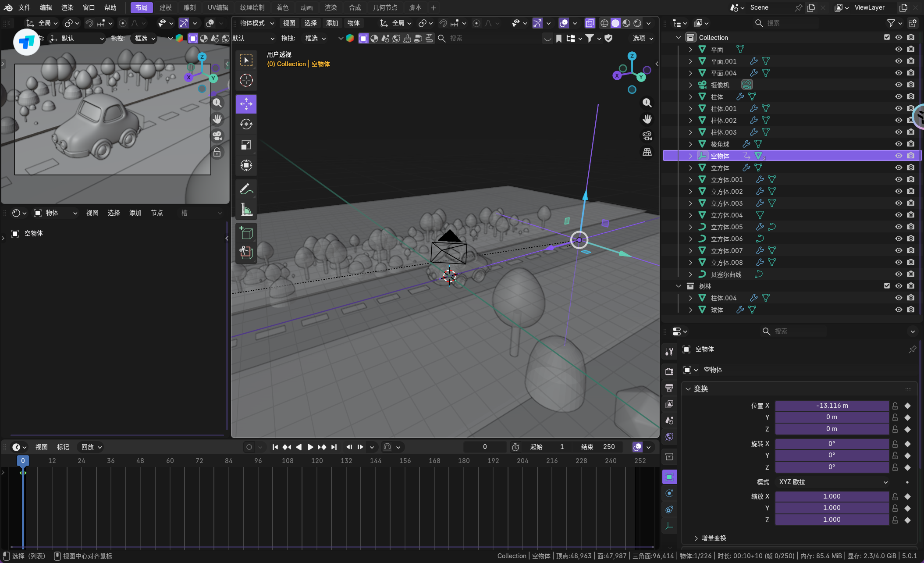Collapse the 树林 collection tree
Viewport: 924px width, 563px height.
pos(679,286)
